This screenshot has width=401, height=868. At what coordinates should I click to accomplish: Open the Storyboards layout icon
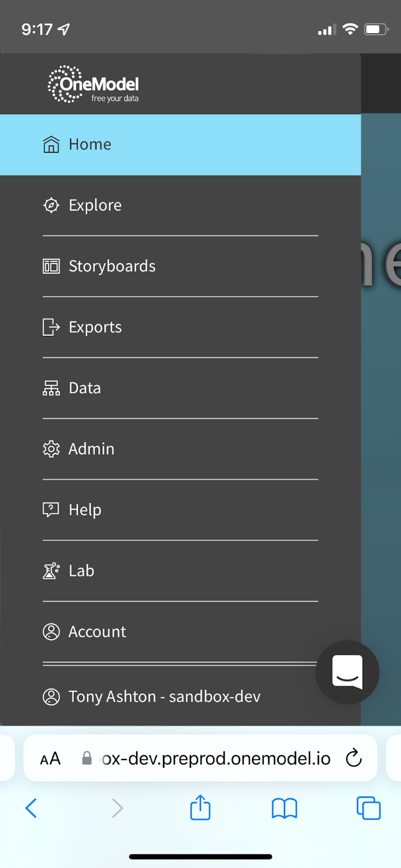51,266
